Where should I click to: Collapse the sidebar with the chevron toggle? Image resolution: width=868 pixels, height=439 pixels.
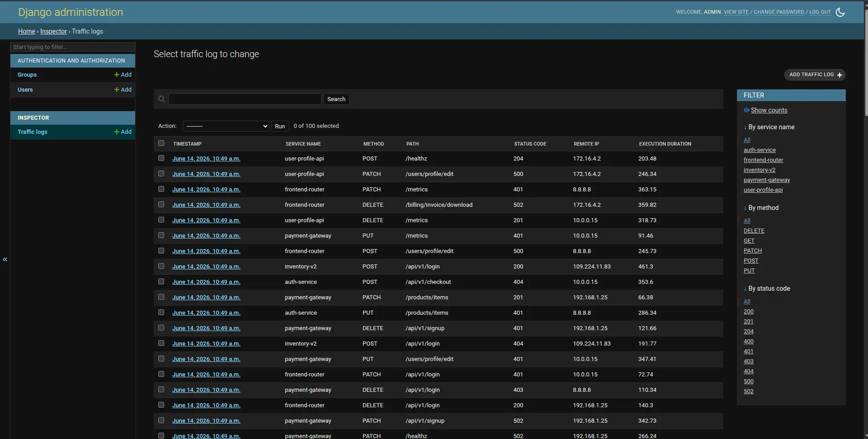pos(5,259)
